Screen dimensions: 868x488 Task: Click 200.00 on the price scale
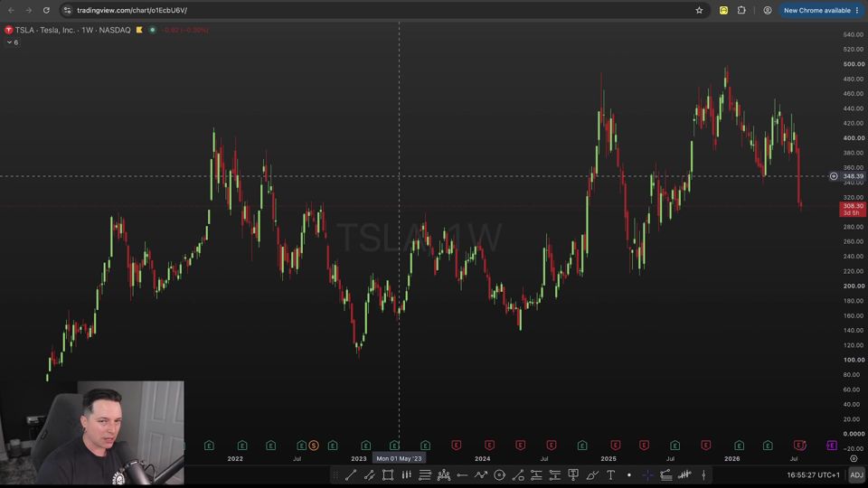(854, 286)
